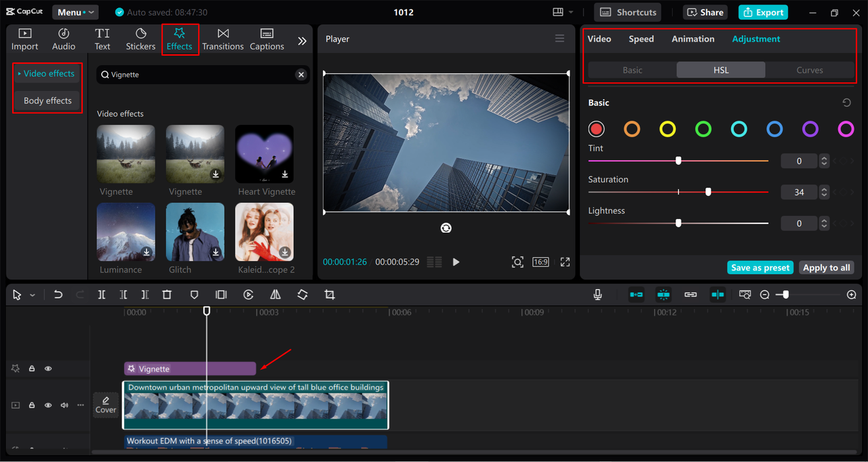This screenshot has height=462, width=868.
Task: Open the layout options dropdown
Action: point(563,12)
